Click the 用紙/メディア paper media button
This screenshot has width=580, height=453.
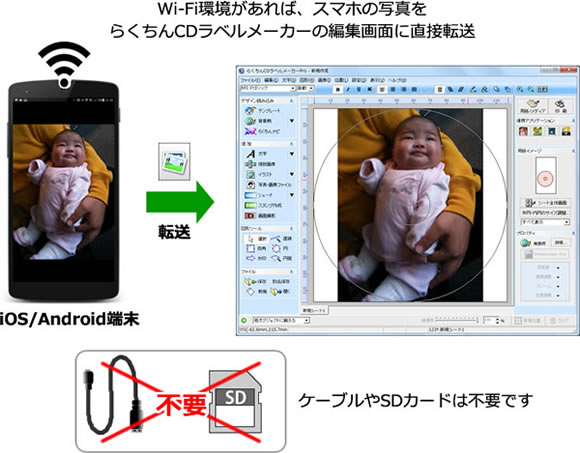532,106
